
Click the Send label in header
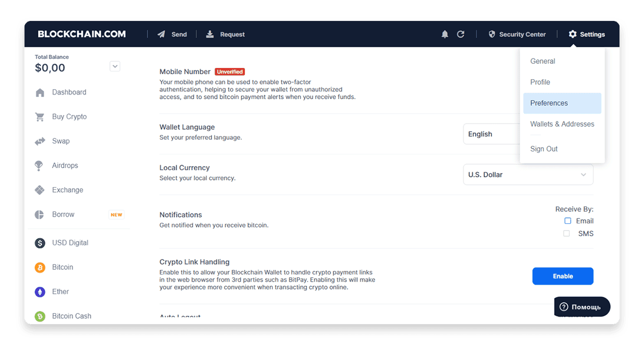tap(179, 34)
